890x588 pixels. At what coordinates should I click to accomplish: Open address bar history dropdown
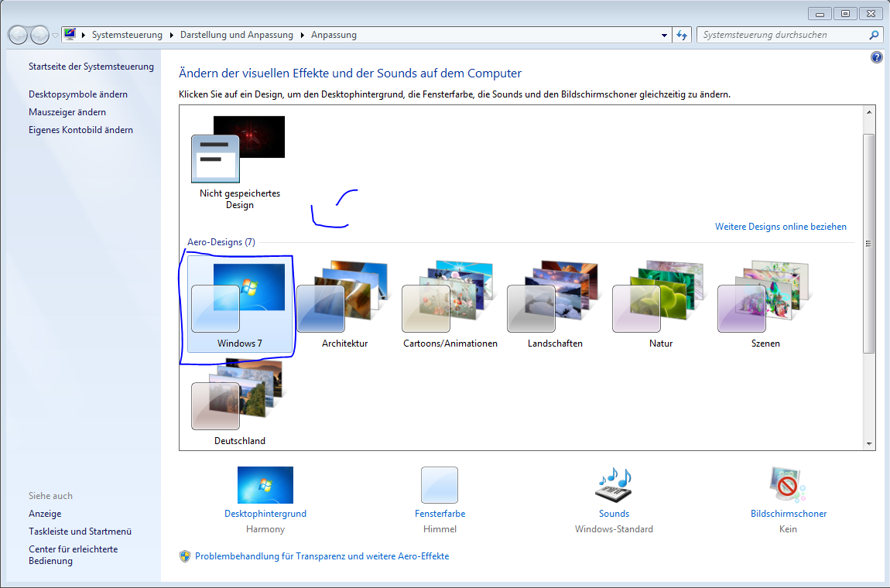(664, 35)
